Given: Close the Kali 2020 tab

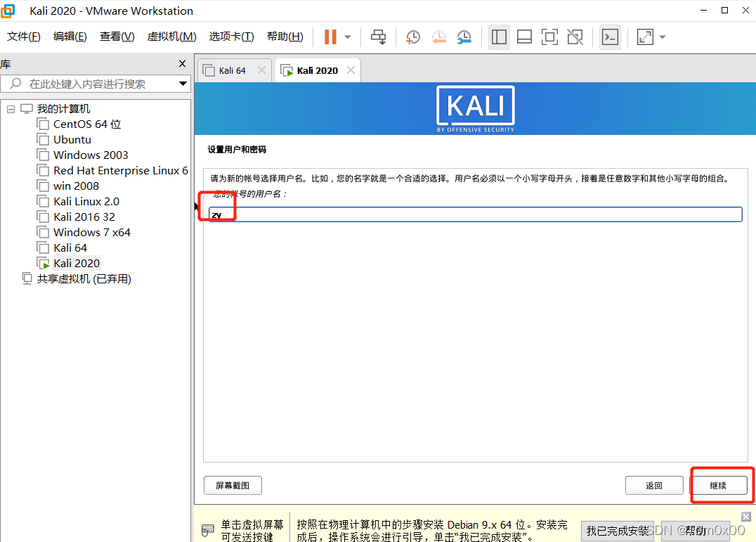Looking at the screenshot, I should tap(351, 70).
